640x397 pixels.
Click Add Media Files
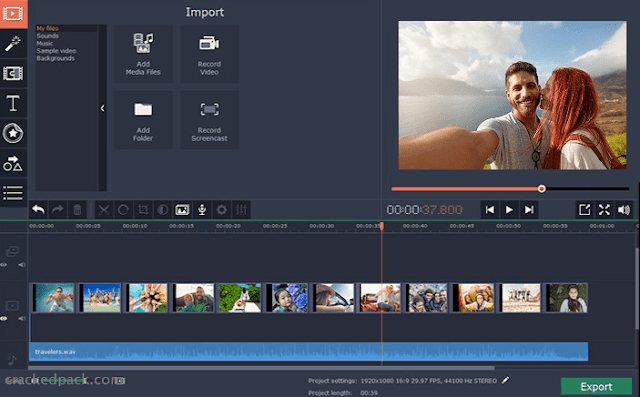coord(143,54)
